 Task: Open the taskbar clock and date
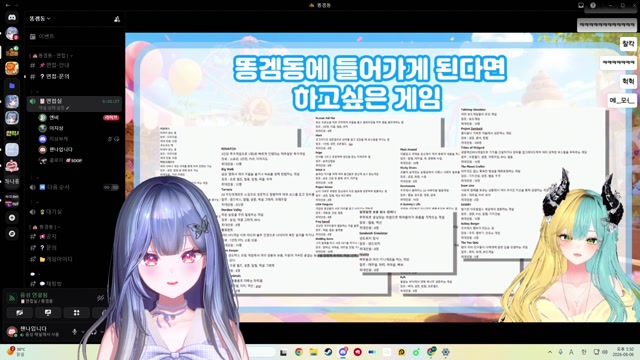click(x=624, y=352)
